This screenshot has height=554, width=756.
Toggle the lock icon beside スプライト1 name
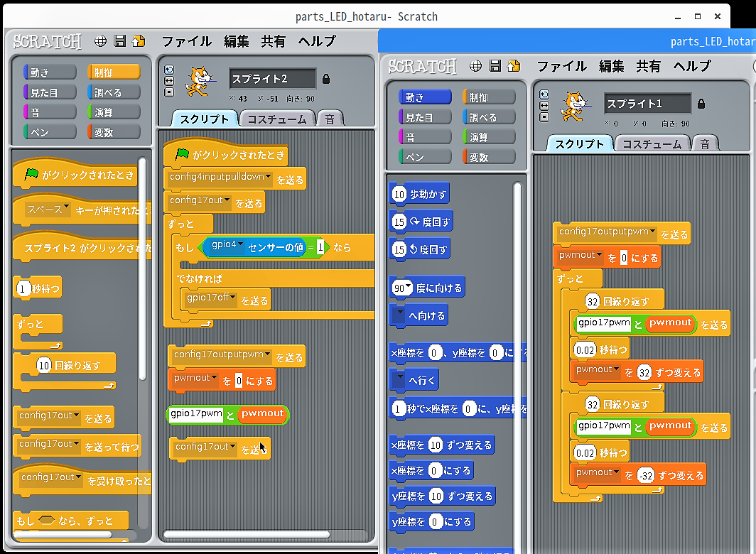pos(701,104)
